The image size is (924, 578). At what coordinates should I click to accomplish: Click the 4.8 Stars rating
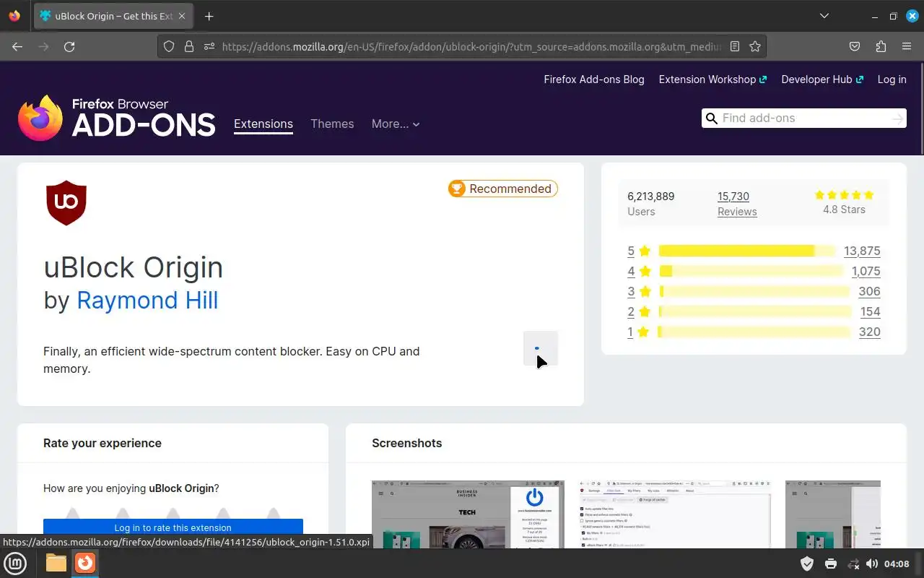844,202
